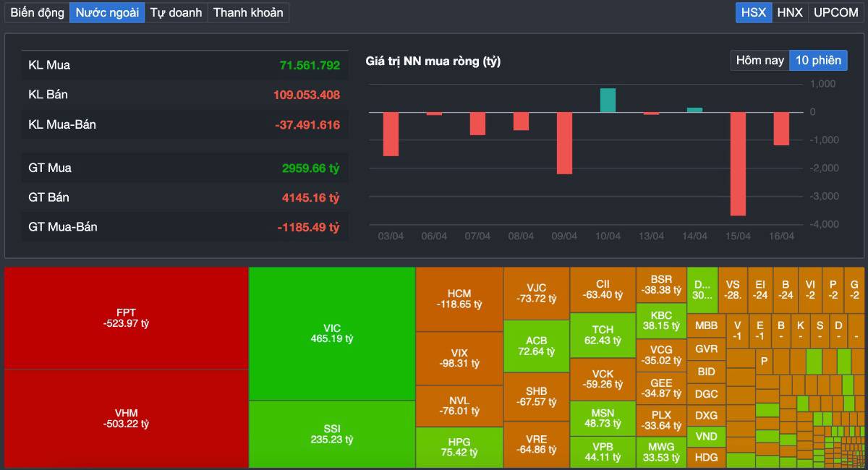Show the Hôm nay chart view
This screenshot has height=470, width=868.
point(759,61)
